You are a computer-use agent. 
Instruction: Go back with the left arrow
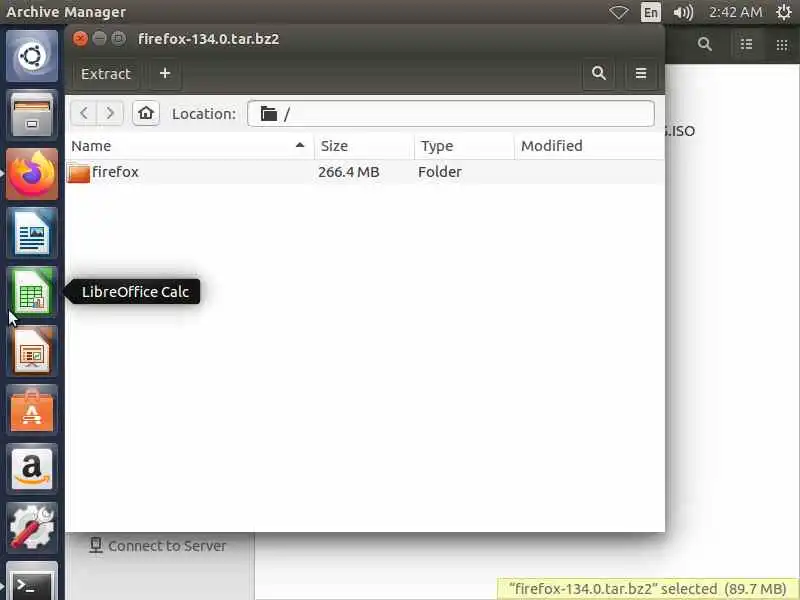click(84, 113)
